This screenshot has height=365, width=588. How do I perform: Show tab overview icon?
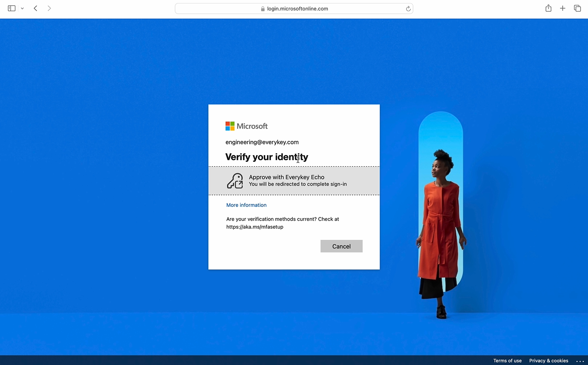(x=577, y=8)
